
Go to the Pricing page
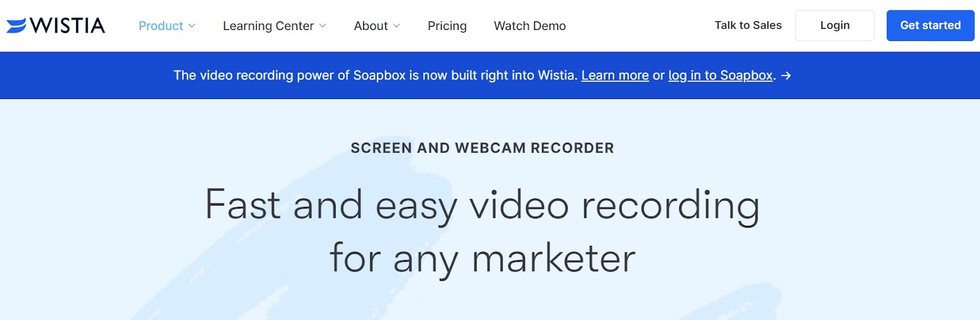447,26
